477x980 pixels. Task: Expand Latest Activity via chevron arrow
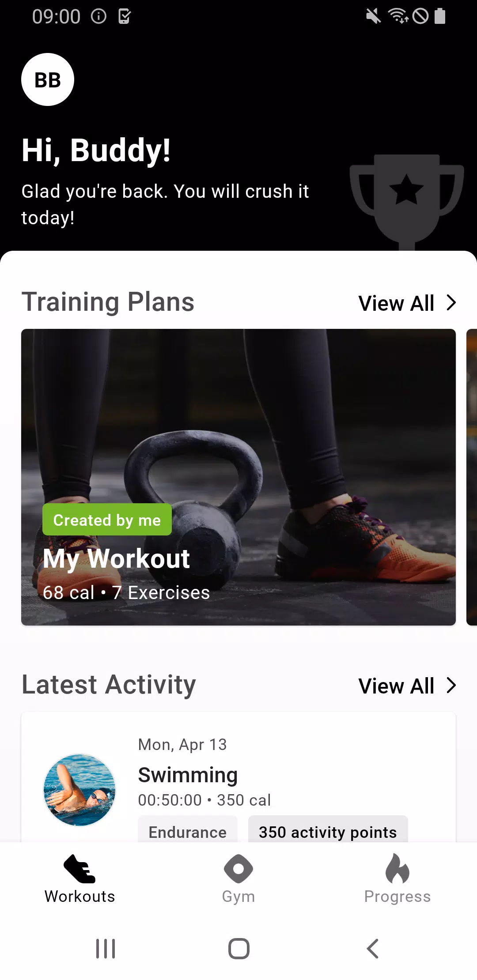[x=451, y=686]
